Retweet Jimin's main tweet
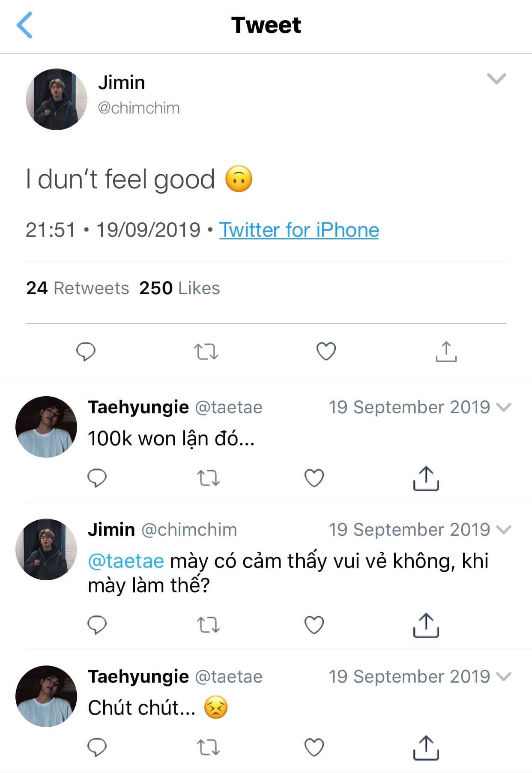The width and height of the screenshot is (532, 773). tap(206, 352)
